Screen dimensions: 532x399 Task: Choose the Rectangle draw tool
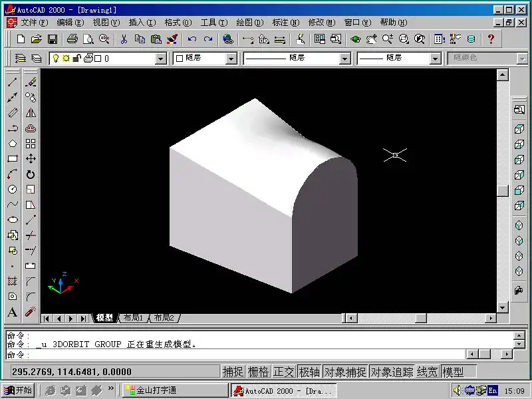coord(12,159)
